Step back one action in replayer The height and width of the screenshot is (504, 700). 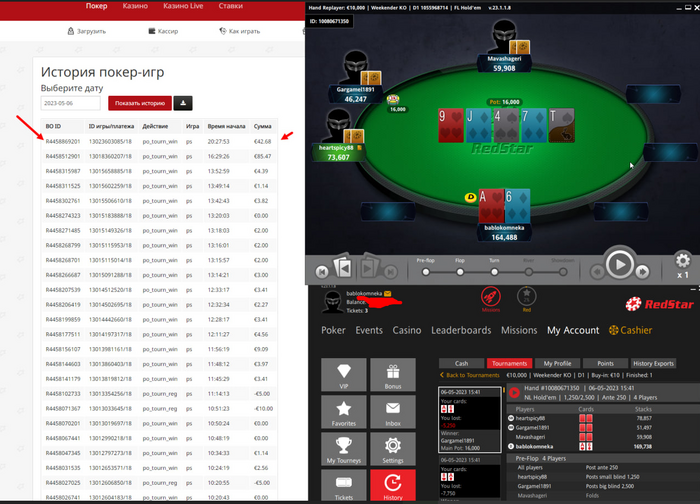pos(597,271)
